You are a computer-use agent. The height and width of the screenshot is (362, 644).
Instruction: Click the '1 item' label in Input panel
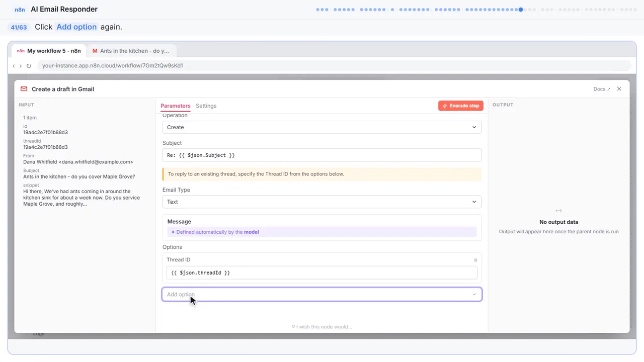[x=30, y=118]
